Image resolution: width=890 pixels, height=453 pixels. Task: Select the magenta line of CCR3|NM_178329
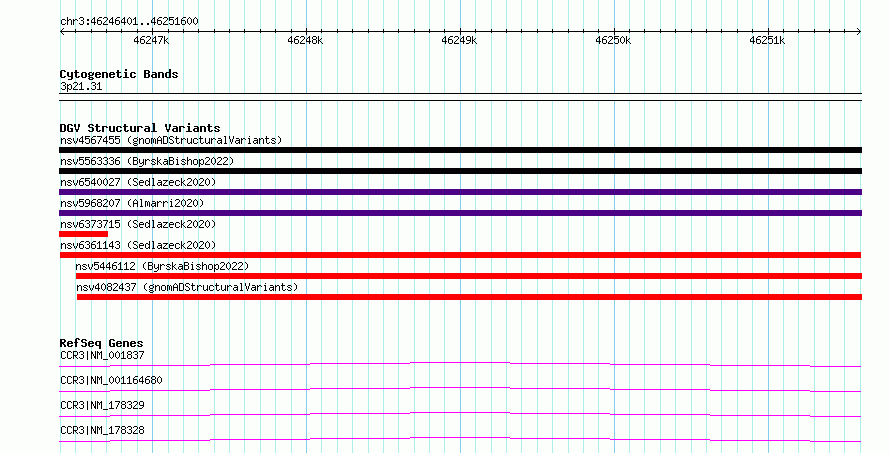[460, 414]
